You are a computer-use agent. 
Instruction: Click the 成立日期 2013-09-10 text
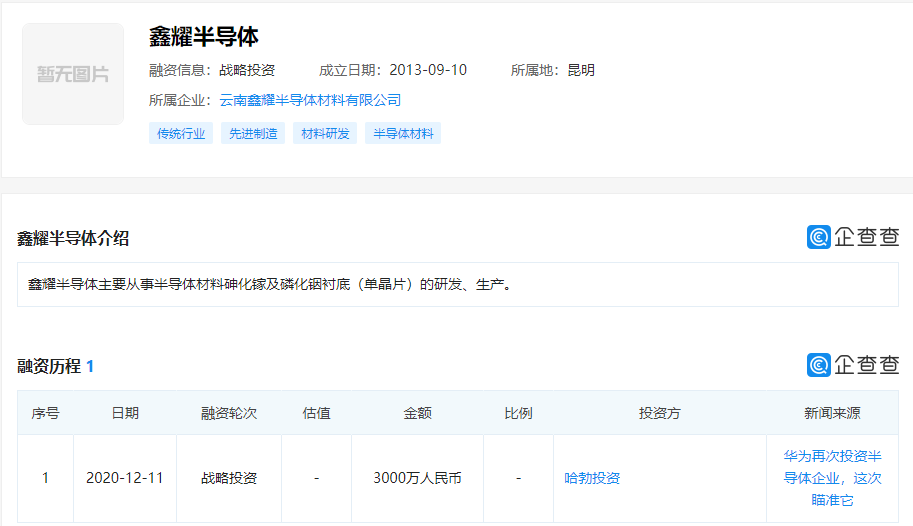(x=392, y=70)
